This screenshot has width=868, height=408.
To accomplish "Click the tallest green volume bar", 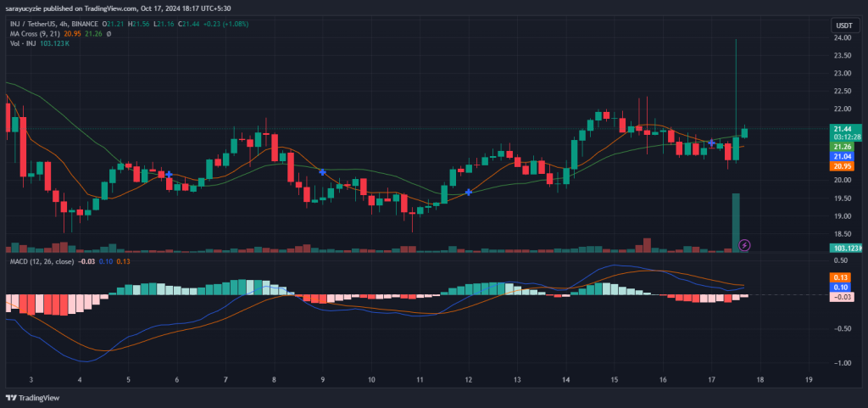I will pos(736,222).
